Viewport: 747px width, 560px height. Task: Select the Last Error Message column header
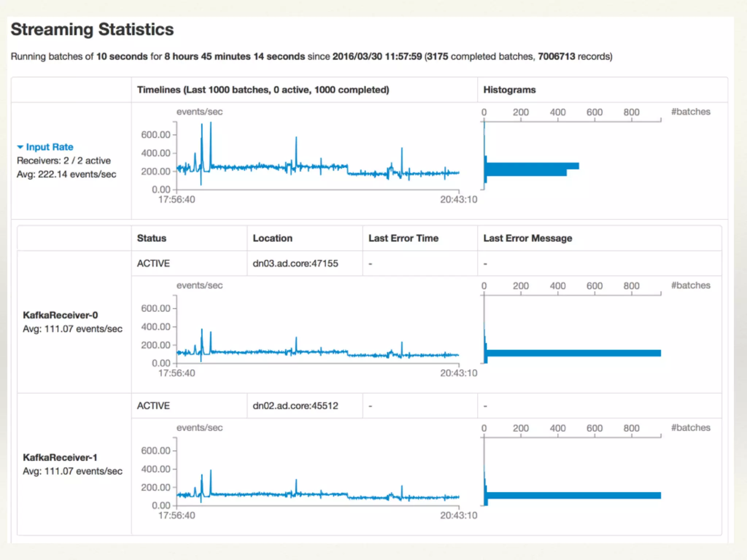[x=527, y=238]
